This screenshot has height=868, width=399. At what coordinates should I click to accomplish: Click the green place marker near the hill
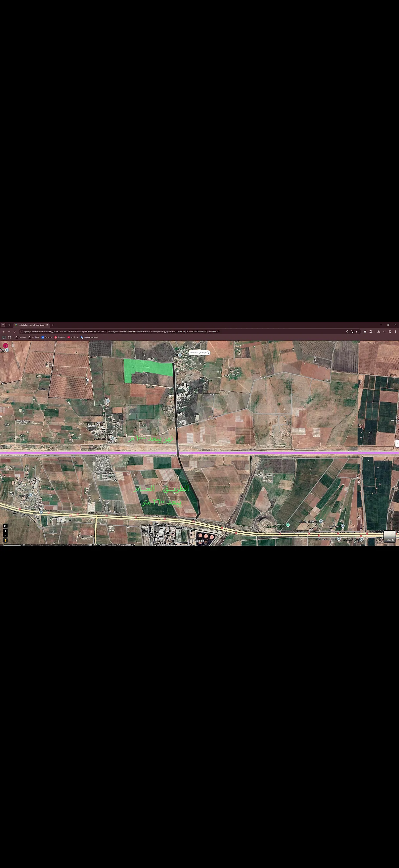click(288, 525)
